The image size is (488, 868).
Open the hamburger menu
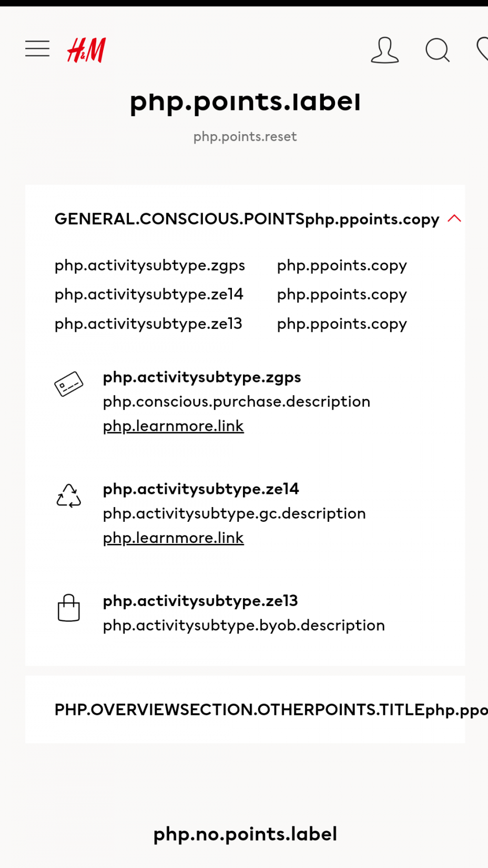(37, 49)
